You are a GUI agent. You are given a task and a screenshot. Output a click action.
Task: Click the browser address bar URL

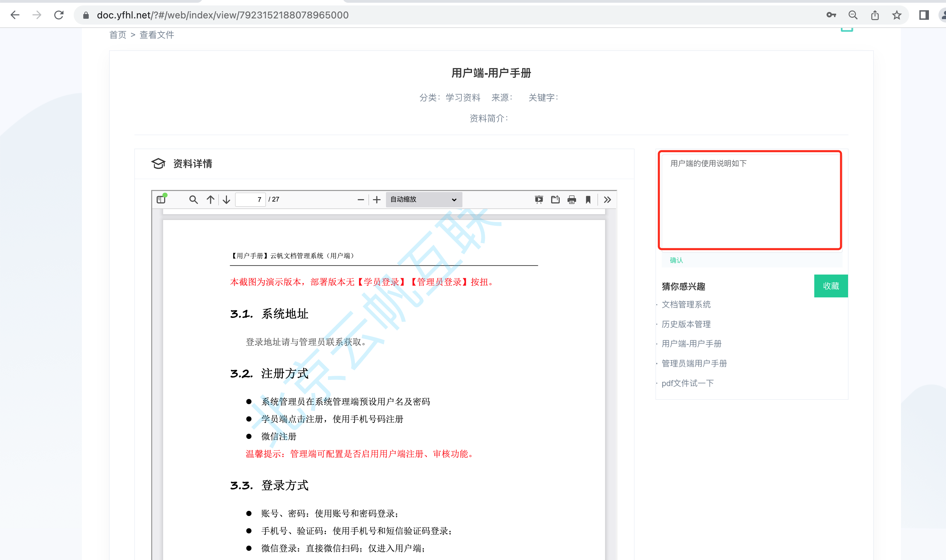223,15
